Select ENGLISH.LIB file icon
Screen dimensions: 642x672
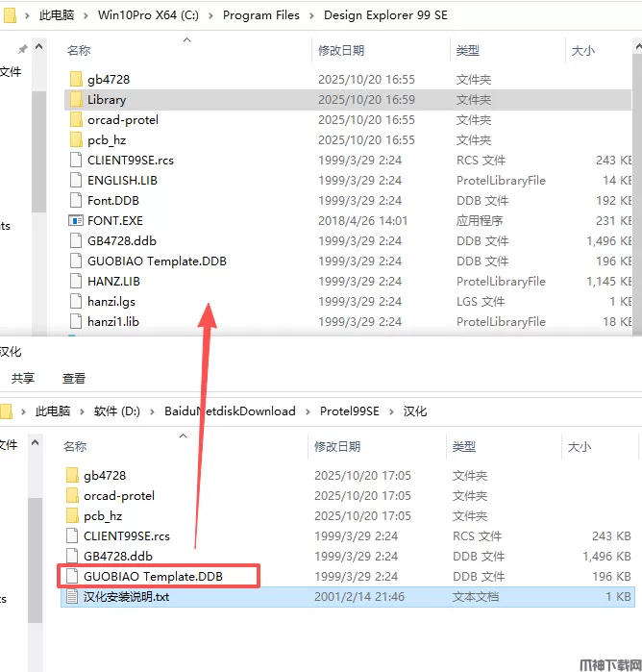point(76,180)
